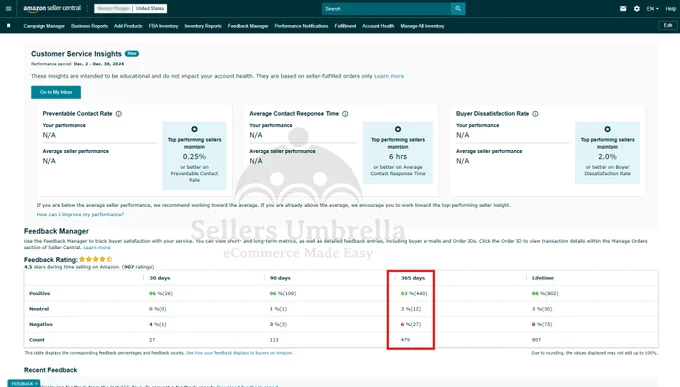Viewport: 680px width, 387px height.
Task: Click the Positive row label
Action: [x=39, y=293]
